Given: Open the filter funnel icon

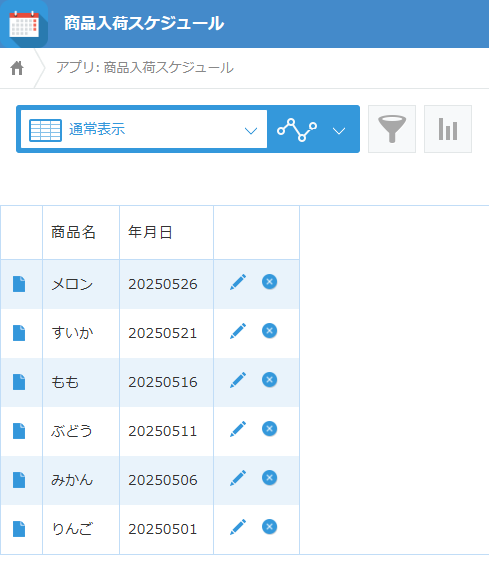Looking at the screenshot, I should tap(392, 129).
